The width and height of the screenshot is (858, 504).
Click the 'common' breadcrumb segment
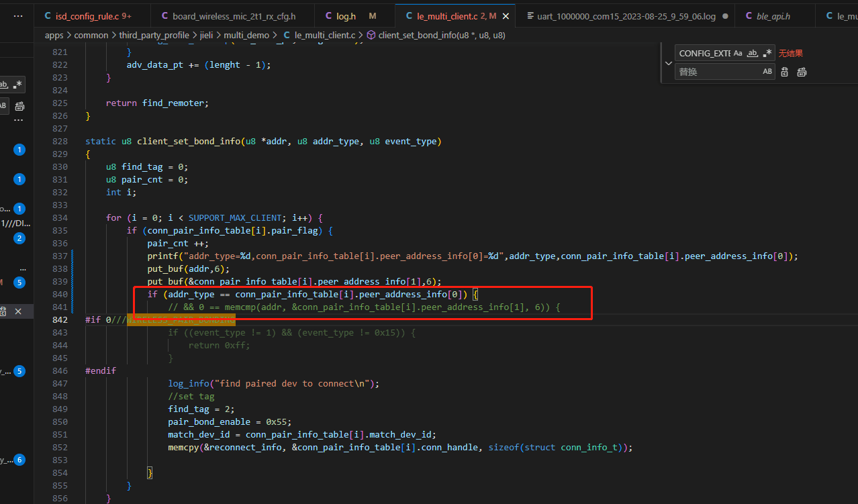[91, 35]
